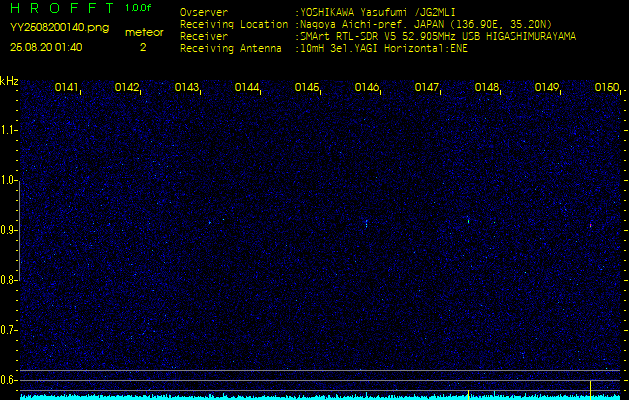Select the Nagoya Aichi-pref. JAPAN location text

[x=426, y=24]
